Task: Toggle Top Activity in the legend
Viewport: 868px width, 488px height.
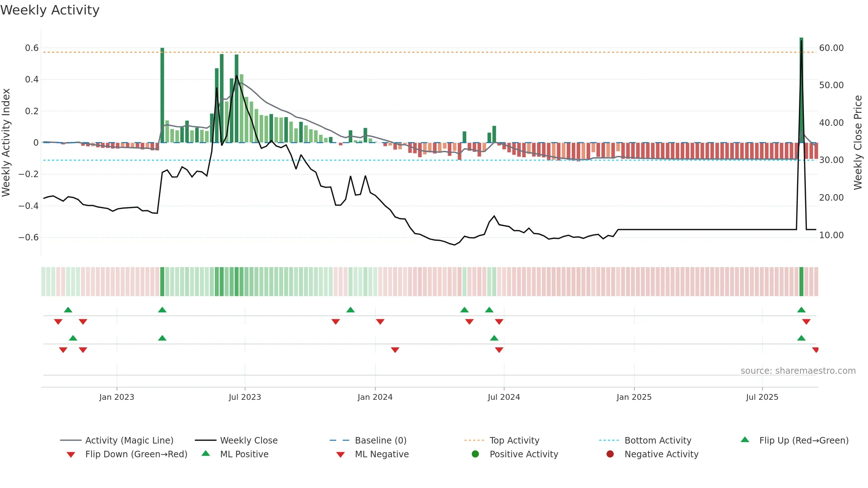Action: point(502,440)
